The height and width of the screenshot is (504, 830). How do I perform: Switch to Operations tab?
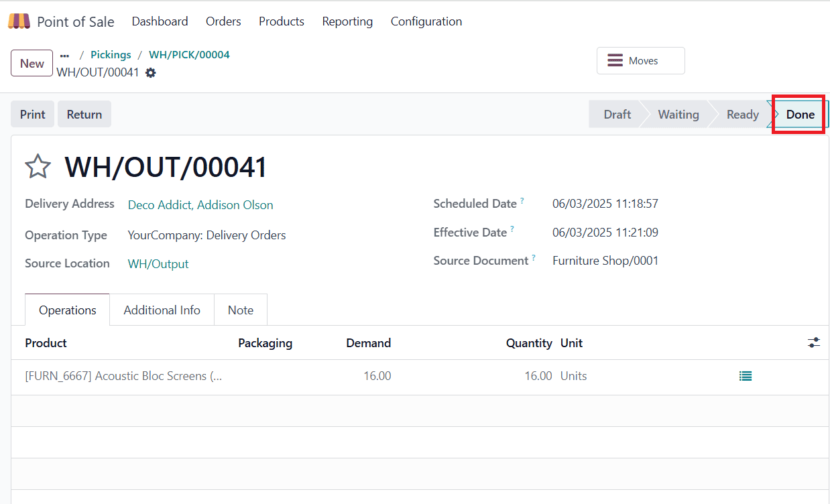point(67,310)
